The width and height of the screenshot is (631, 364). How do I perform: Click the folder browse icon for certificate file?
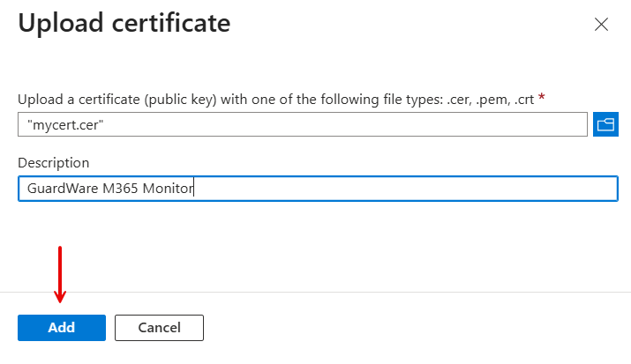(x=605, y=124)
